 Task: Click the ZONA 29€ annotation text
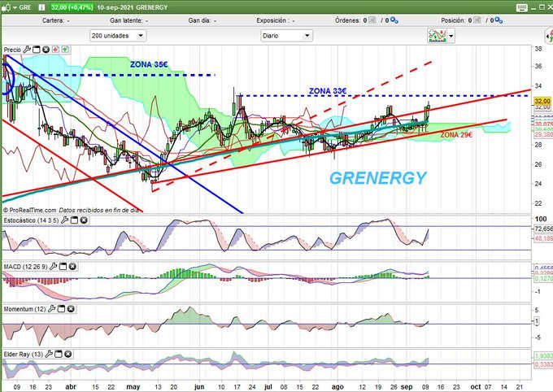[x=456, y=134]
